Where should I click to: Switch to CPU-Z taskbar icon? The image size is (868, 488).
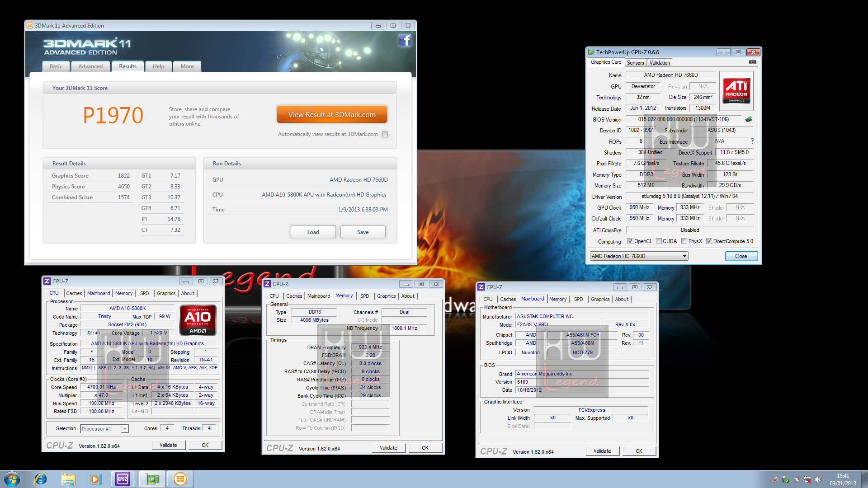click(123, 479)
